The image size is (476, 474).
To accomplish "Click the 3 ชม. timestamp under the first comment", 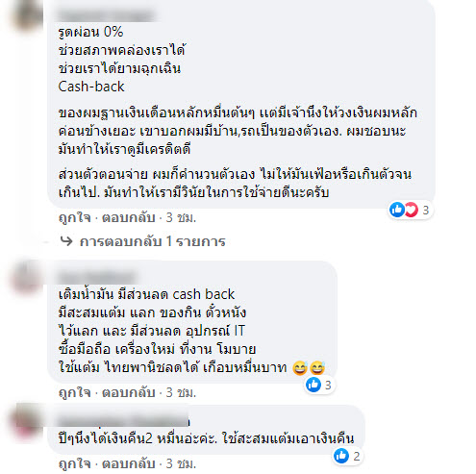I will 181,218.
